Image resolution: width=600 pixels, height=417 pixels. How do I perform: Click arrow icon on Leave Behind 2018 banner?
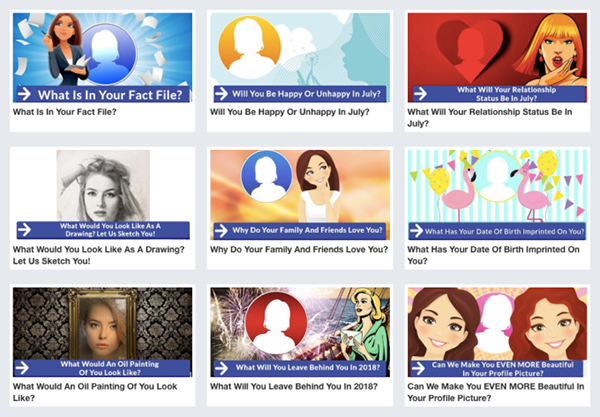point(221,368)
